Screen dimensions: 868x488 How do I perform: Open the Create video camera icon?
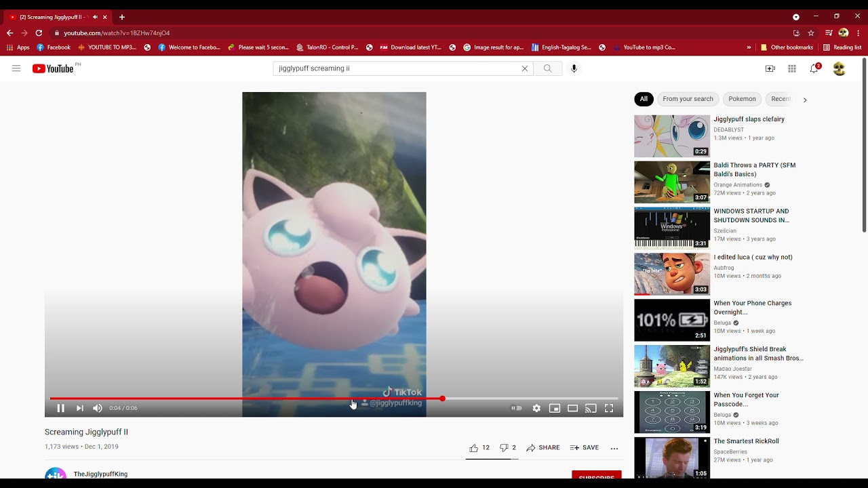(770, 68)
